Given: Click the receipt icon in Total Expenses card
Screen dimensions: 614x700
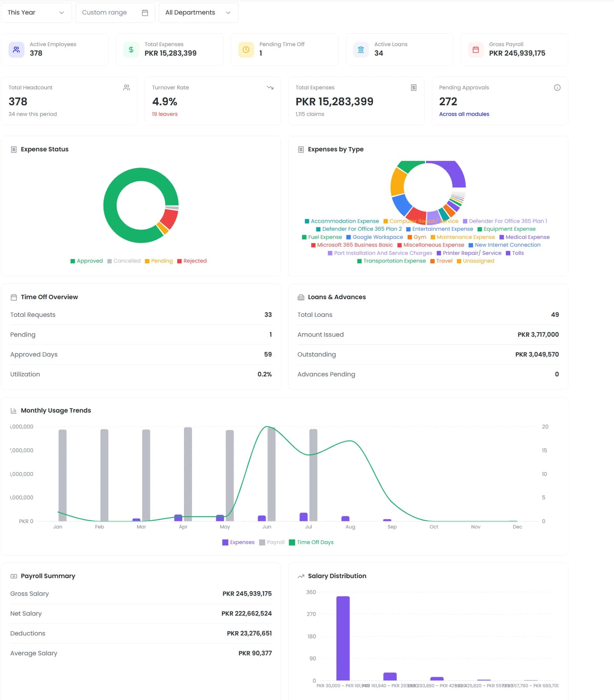Looking at the screenshot, I should coord(414,87).
